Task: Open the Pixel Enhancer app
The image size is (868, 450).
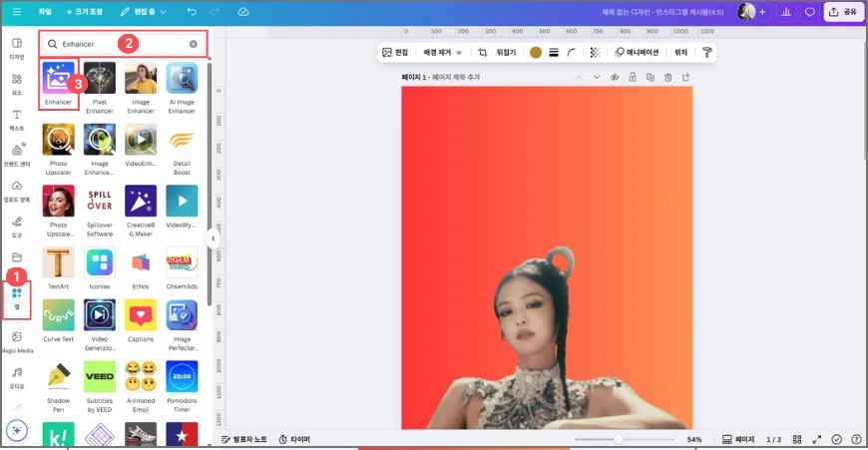Action: (x=100, y=88)
